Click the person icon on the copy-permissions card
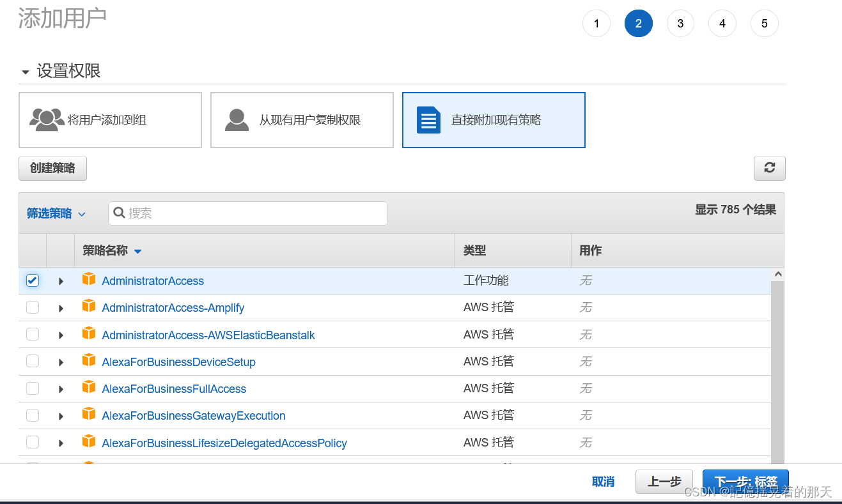This screenshot has height=504, width=842. (237, 120)
